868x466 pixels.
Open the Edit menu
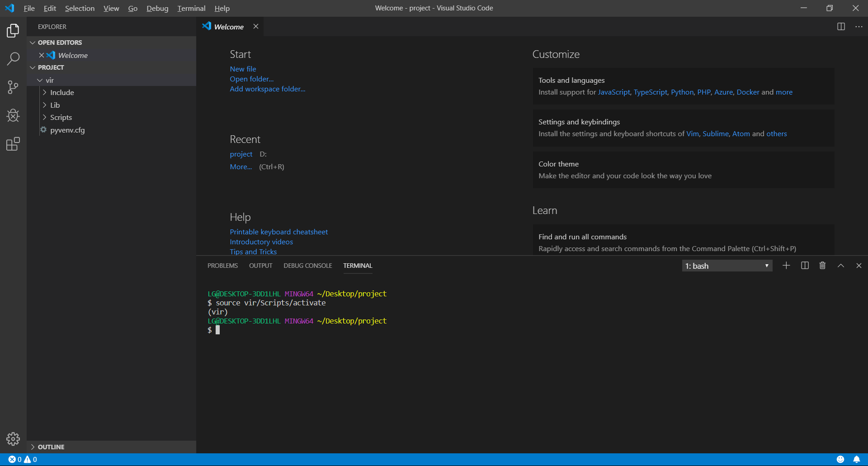coord(50,8)
